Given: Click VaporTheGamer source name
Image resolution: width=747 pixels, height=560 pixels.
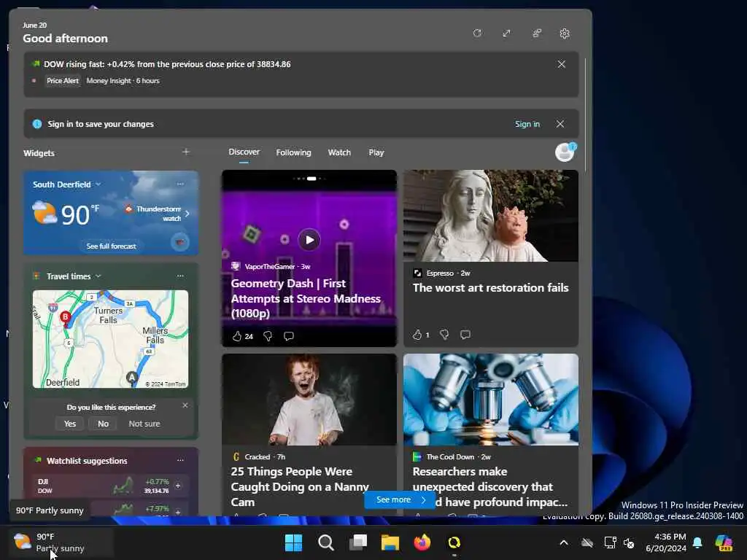Looking at the screenshot, I should [270, 267].
